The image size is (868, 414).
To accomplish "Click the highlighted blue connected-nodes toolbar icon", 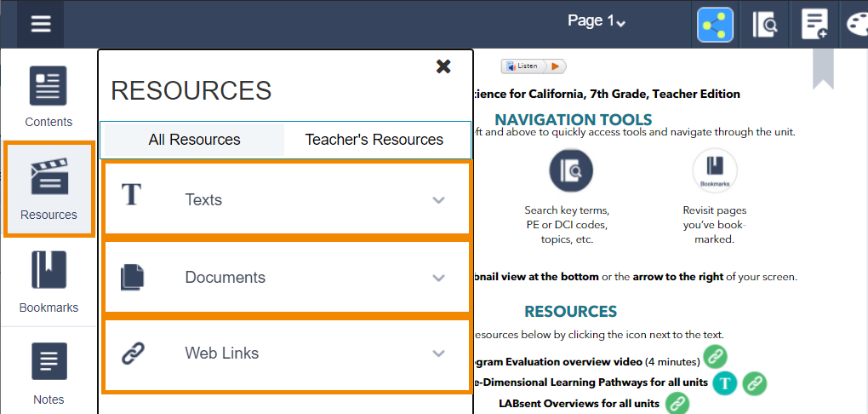I will tap(716, 25).
